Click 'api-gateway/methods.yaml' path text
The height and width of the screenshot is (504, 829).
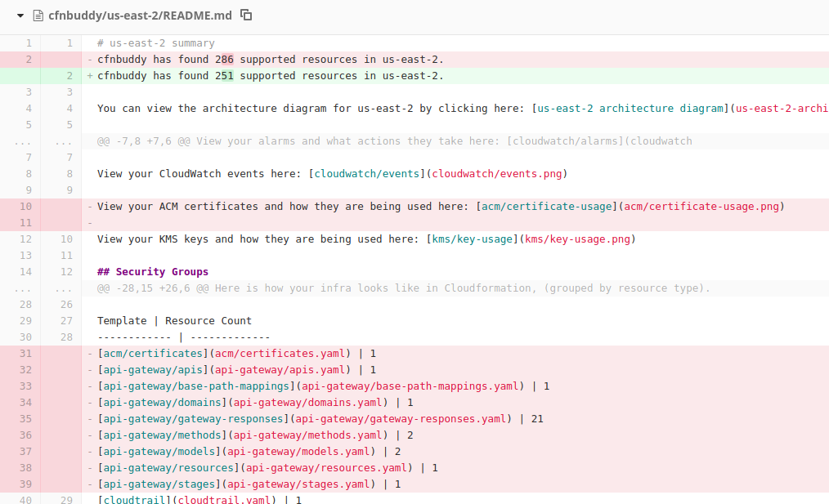[x=307, y=436]
